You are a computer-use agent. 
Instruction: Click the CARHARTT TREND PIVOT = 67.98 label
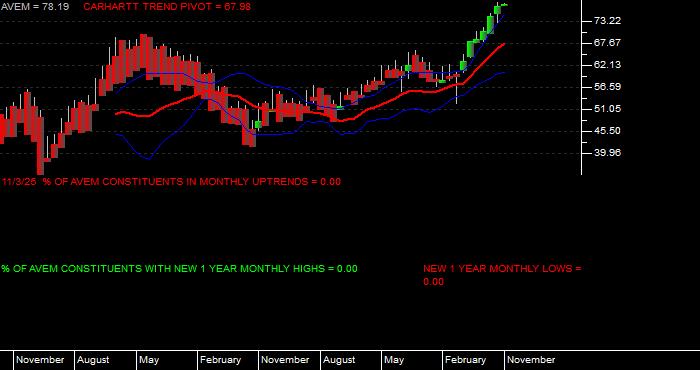pos(167,7)
